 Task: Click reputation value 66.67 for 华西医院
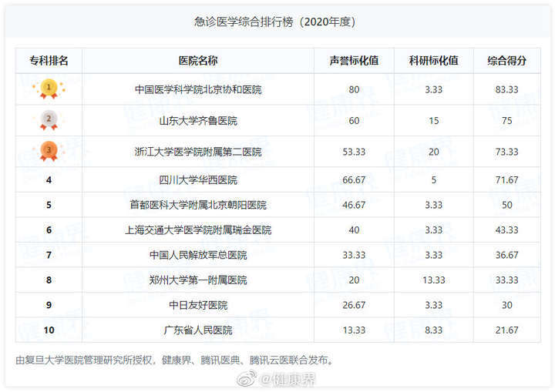pyautogui.click(x=354, y=180)
